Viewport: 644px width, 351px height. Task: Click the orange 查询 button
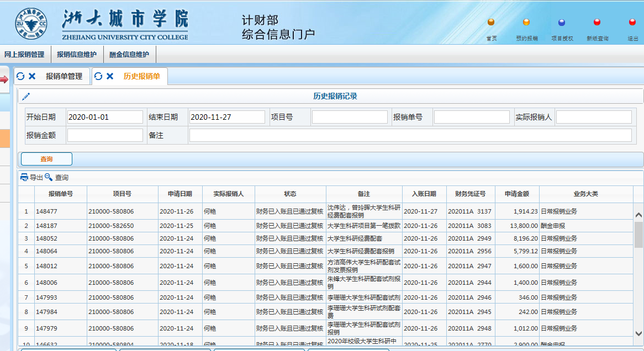pyautogui.click(x=46, y=159)
